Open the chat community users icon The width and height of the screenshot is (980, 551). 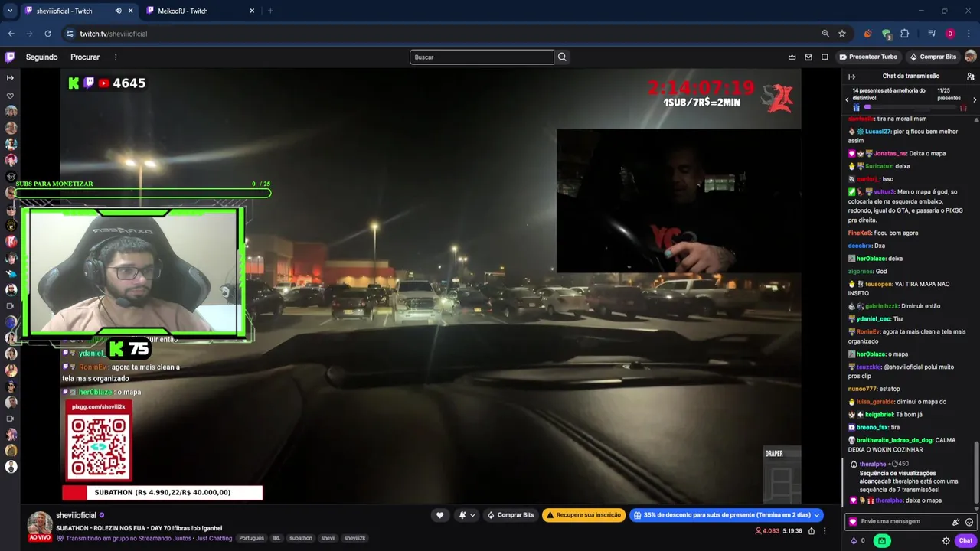pos(970,77)
